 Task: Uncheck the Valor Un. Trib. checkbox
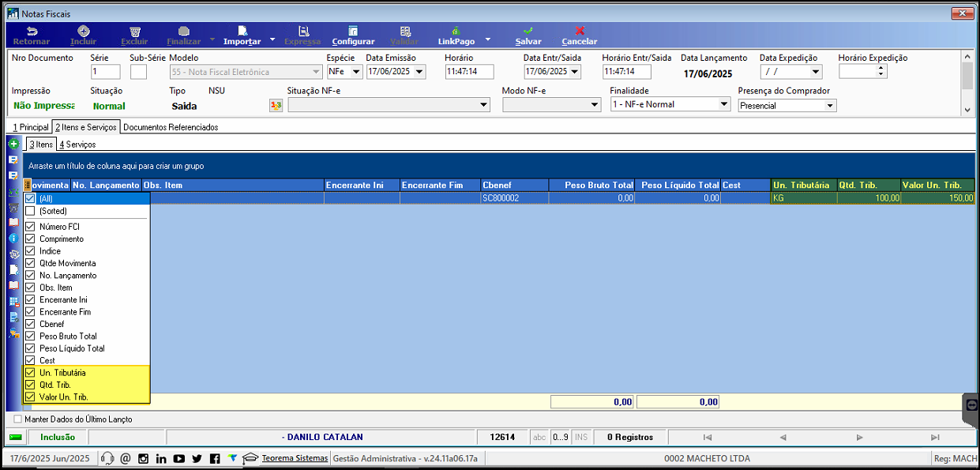(x=30, y=397)
